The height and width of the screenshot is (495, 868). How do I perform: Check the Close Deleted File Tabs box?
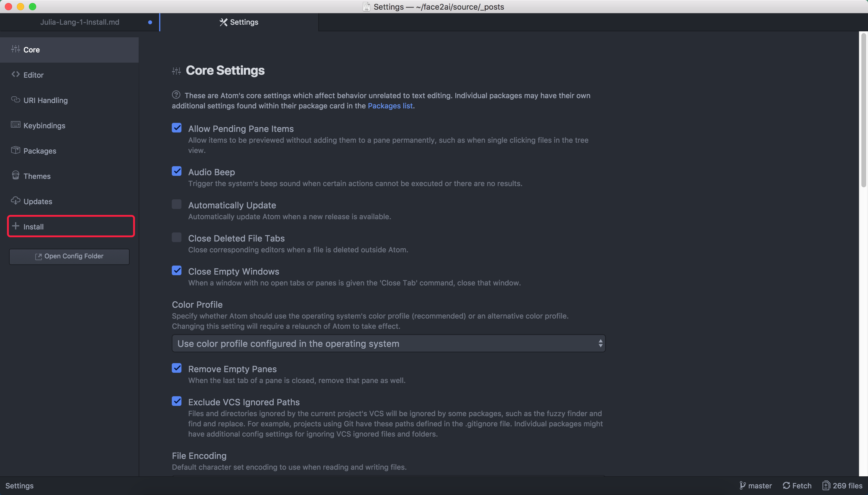point(177,237)
